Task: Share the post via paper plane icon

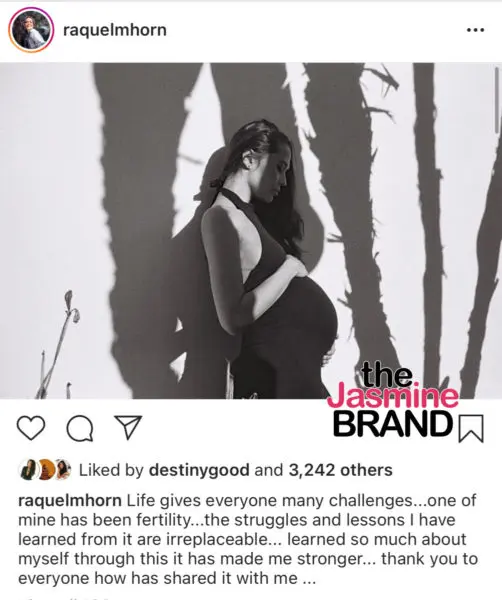Action: [129, 427]
